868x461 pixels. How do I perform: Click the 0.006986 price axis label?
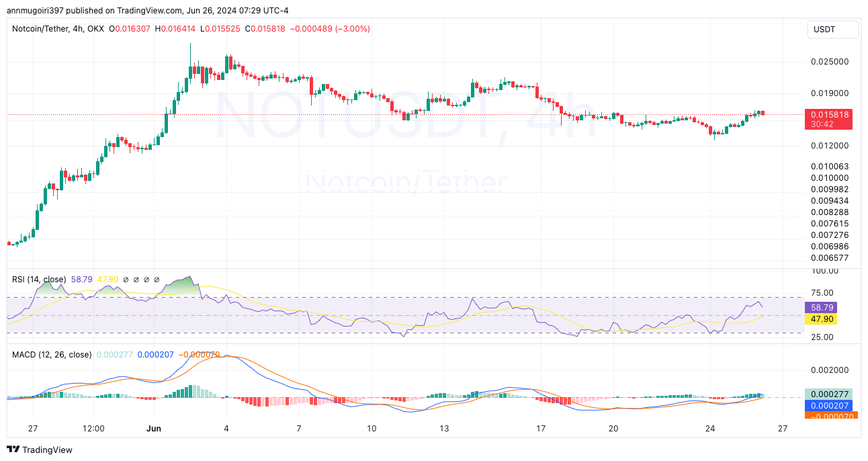click(x=830, y=246)
